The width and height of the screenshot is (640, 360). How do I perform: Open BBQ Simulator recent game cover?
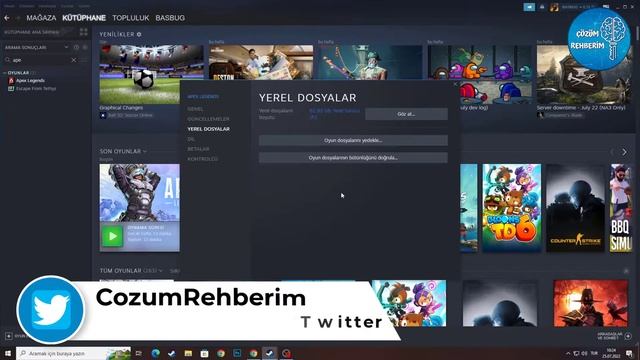coord(621,208)
